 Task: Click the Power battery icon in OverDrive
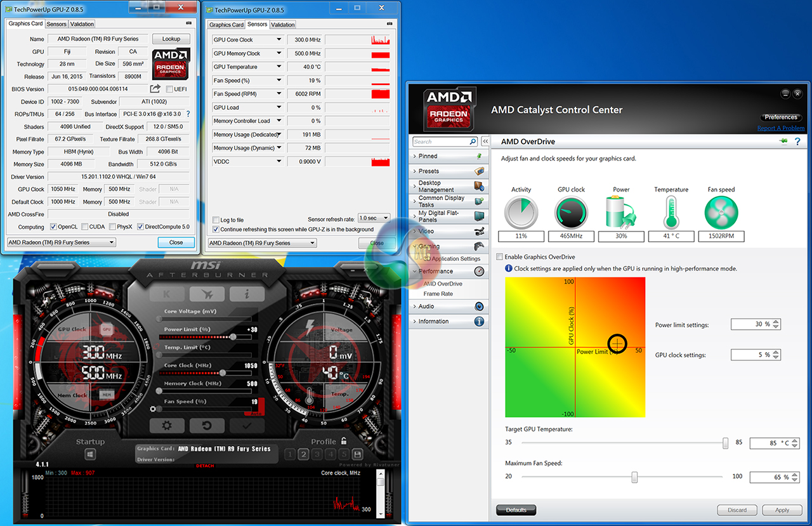tap(621, 213)
